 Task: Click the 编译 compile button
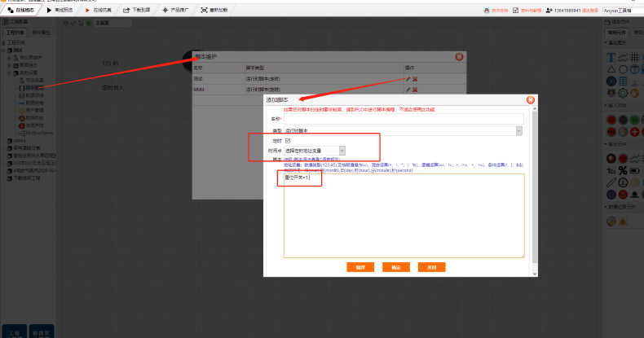coord(359,266)
